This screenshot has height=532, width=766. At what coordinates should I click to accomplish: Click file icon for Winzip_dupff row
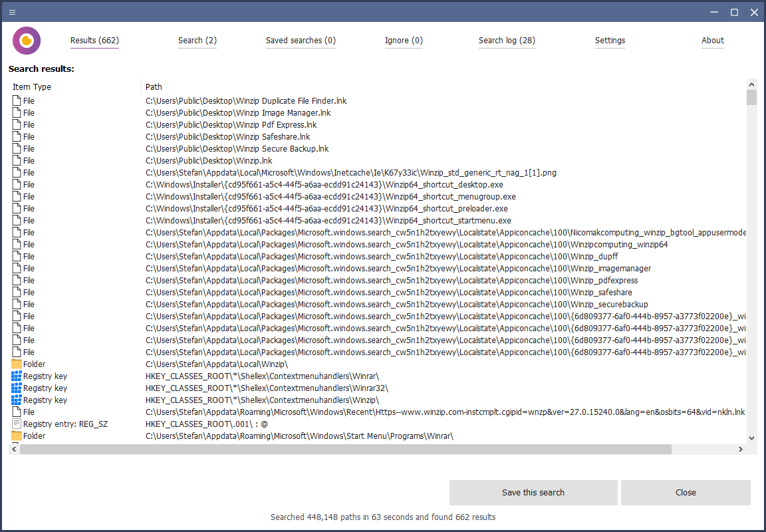point(17,257)
